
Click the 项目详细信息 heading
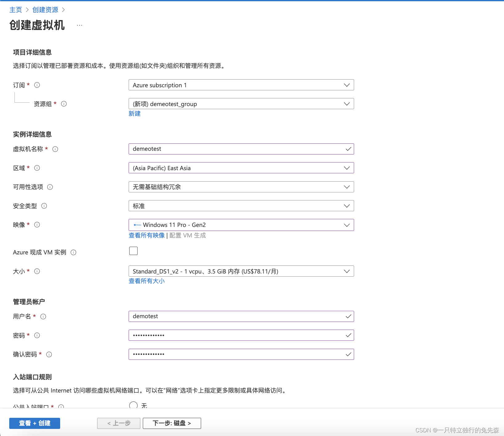pyautogui.click(x=32, y=52)
